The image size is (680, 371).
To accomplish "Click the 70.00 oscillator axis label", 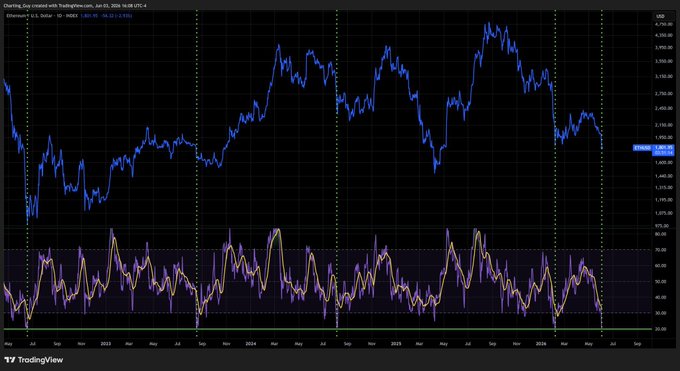I will 661,250.
